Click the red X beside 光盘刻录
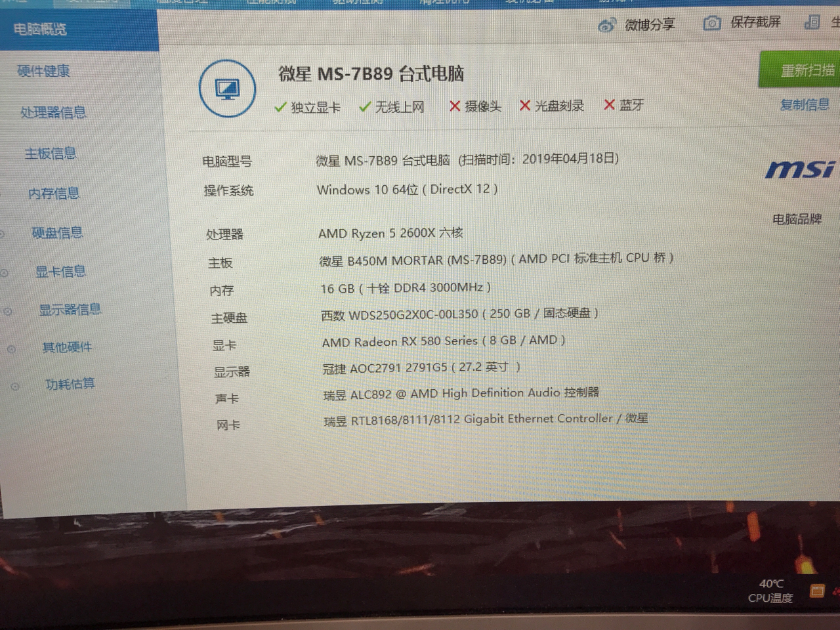 coord(525,105)
